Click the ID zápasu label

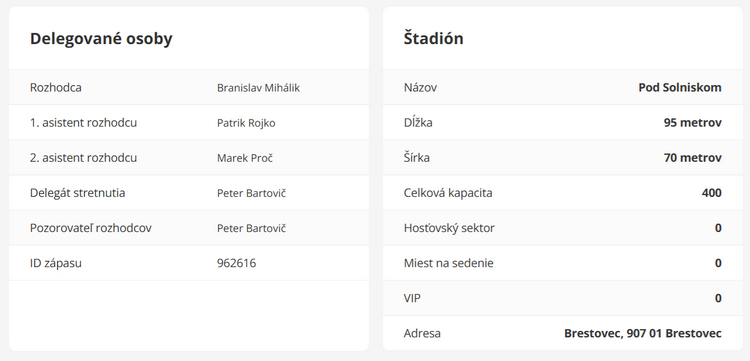55,263
